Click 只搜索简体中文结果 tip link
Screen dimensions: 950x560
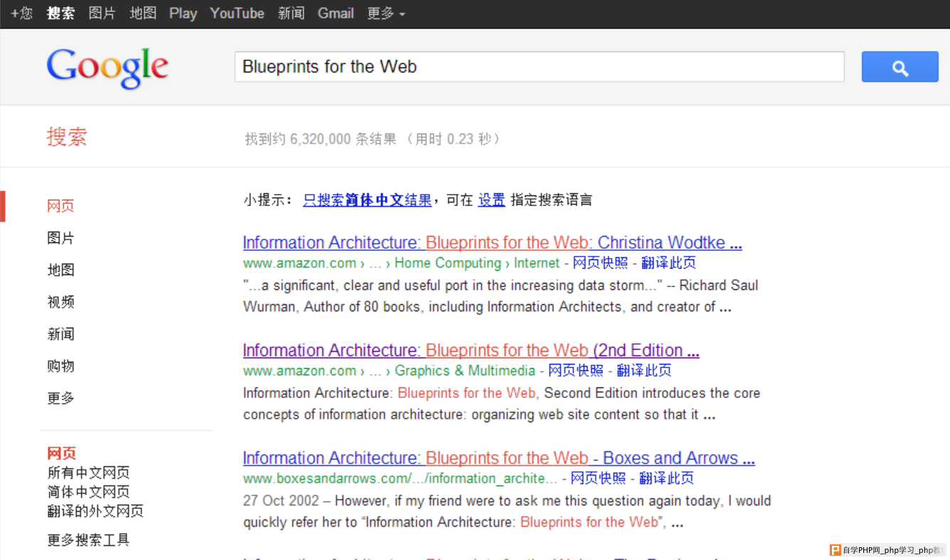(x=367, y=200)
